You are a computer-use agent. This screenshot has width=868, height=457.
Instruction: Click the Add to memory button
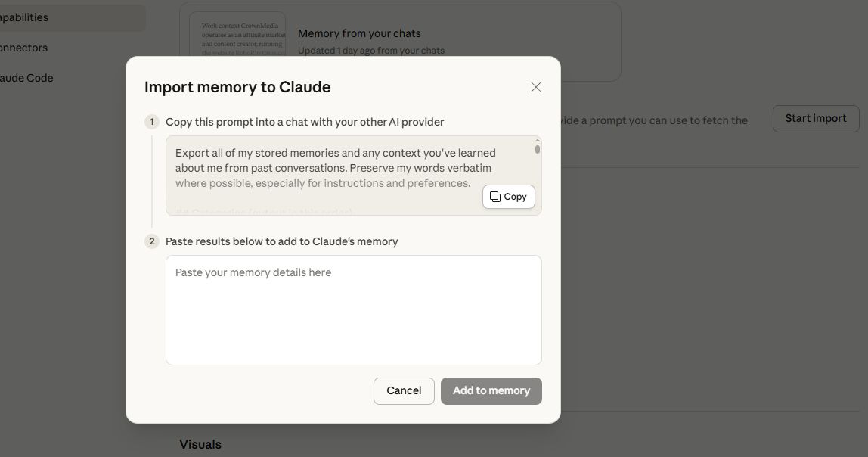tap(491, 390)
